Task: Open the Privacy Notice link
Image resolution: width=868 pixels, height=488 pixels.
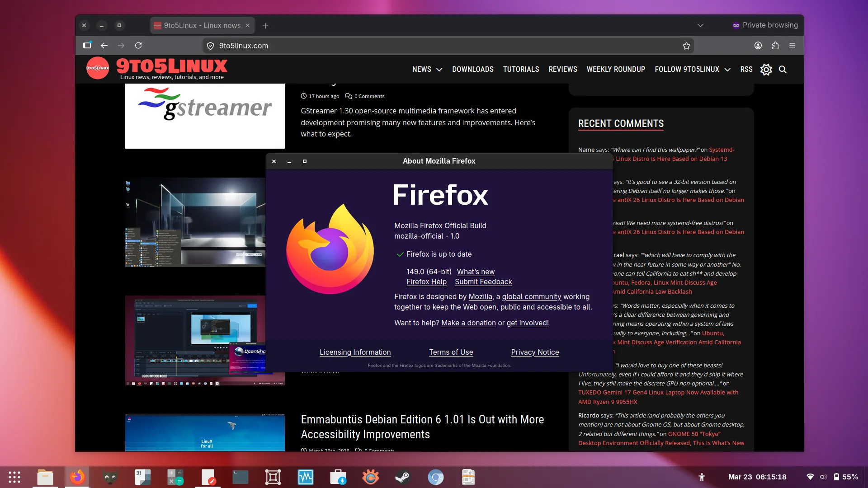Action: pos(535,352)
